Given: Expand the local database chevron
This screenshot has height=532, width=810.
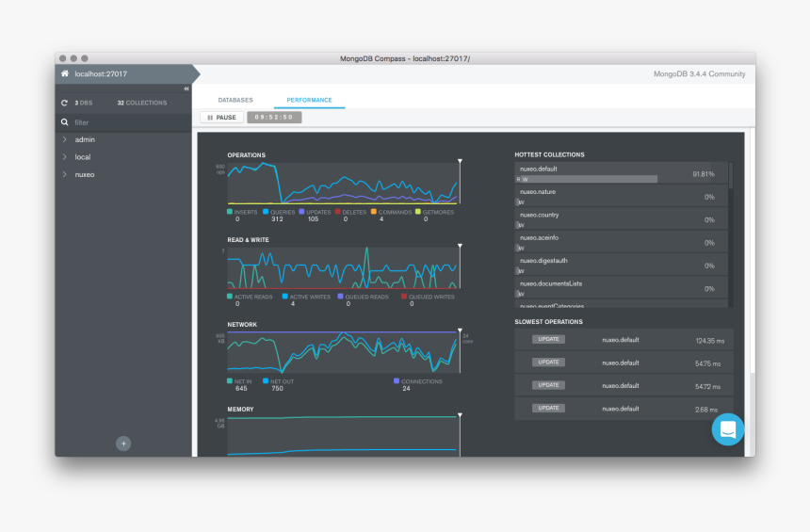Looking at the screenshot, I should coord(65,157).
